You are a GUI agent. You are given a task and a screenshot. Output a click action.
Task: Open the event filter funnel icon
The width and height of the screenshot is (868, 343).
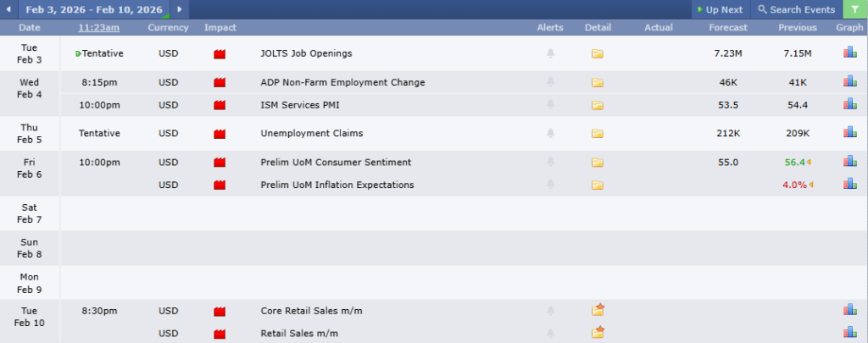point(855,9)
